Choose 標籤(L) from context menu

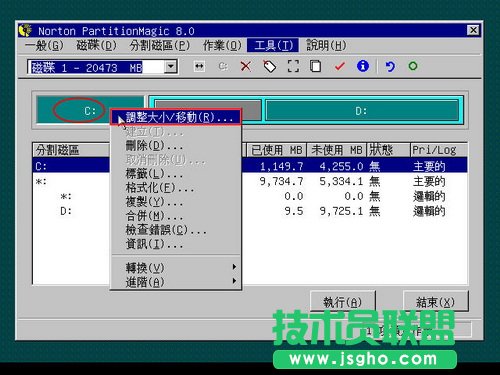(176, 173)
